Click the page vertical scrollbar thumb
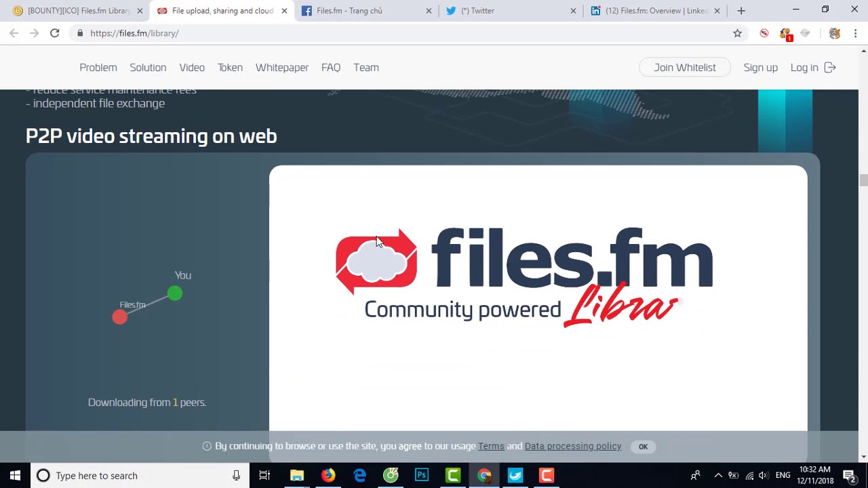Viewport: 868px width, 488px height. pos(863,180)
